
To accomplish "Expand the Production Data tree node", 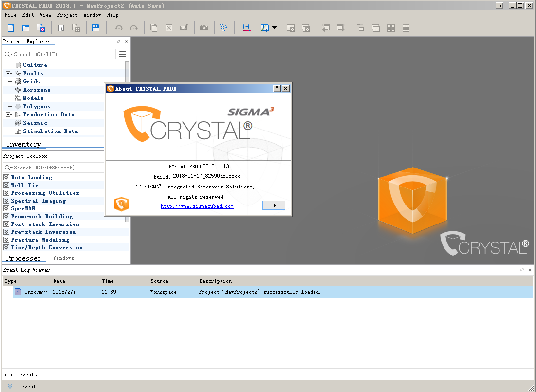I will (9, 114).
